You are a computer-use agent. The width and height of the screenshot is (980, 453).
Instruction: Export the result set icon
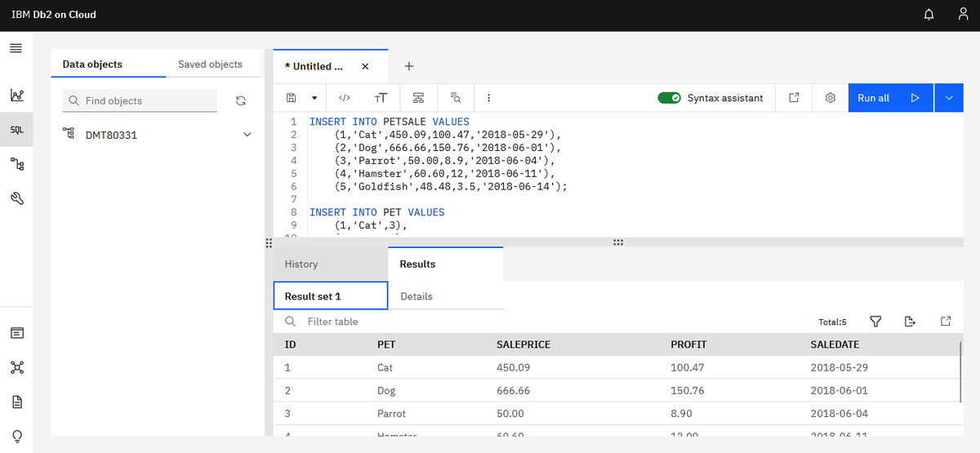click(911, 322)
